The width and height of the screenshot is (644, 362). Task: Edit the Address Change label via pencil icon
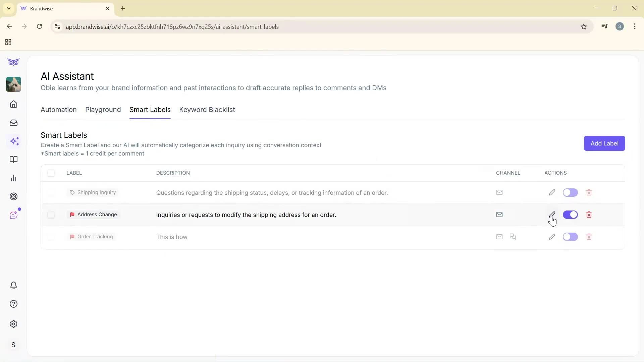(552, 215)
